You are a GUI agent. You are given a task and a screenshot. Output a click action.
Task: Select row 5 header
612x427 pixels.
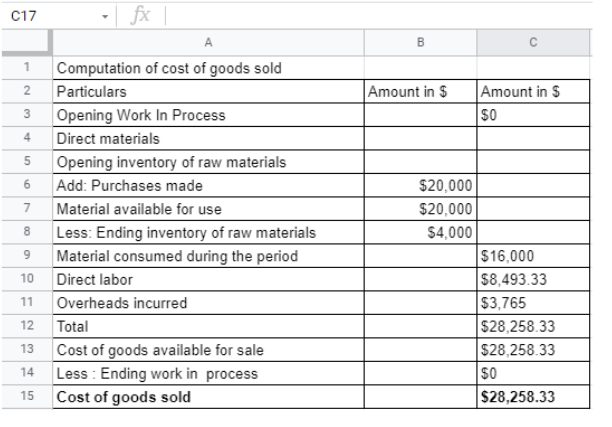[x=27, y=161]
